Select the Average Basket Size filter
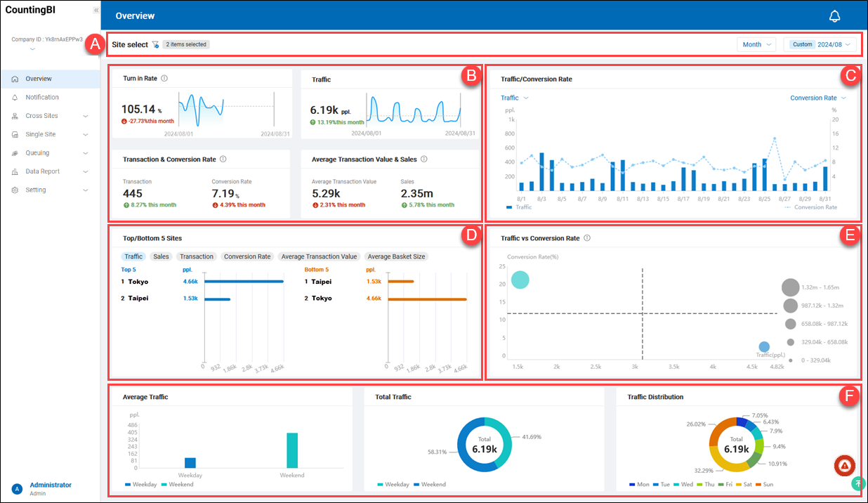Image resolution: width=868 pixels, height=503 pixels. tap(396, 256)
